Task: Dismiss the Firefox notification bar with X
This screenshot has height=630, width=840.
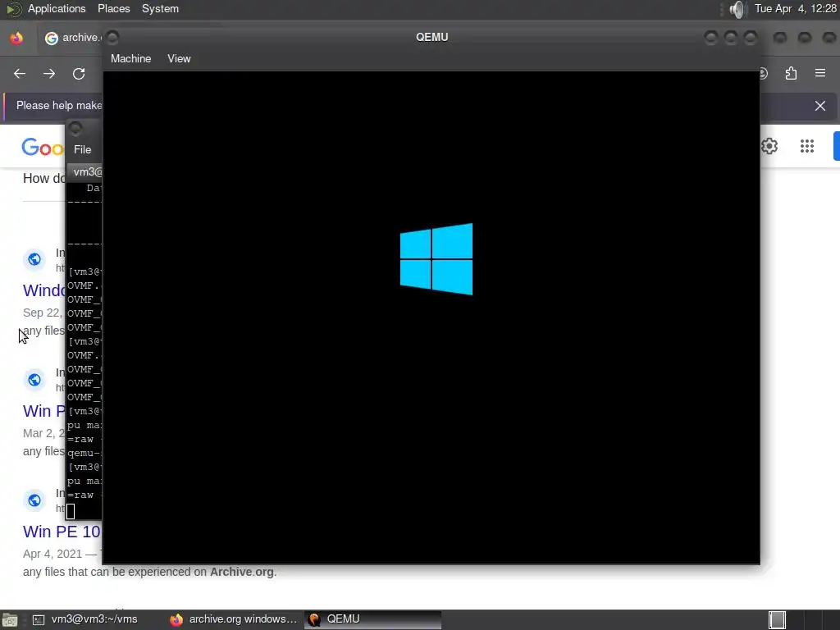Action: (x=820, y=106)
